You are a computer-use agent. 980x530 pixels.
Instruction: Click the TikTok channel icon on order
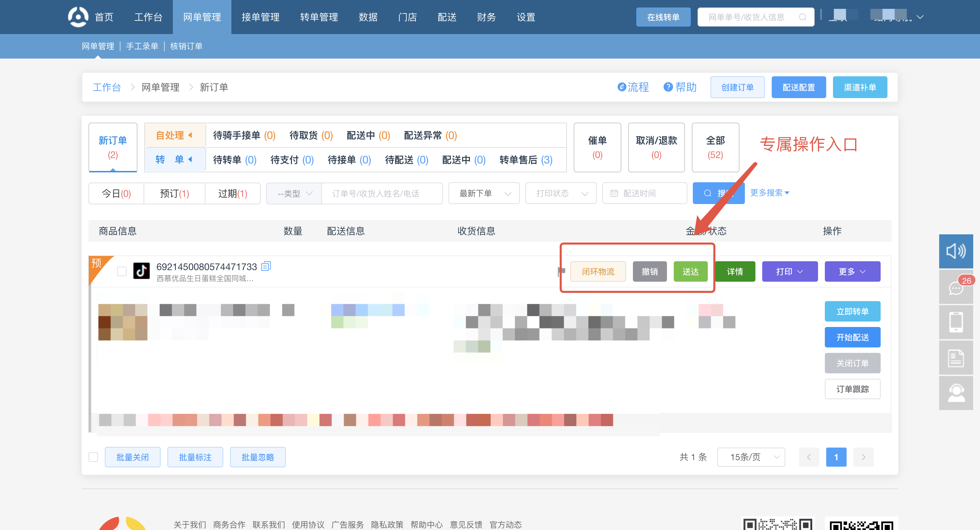(141, 271)
